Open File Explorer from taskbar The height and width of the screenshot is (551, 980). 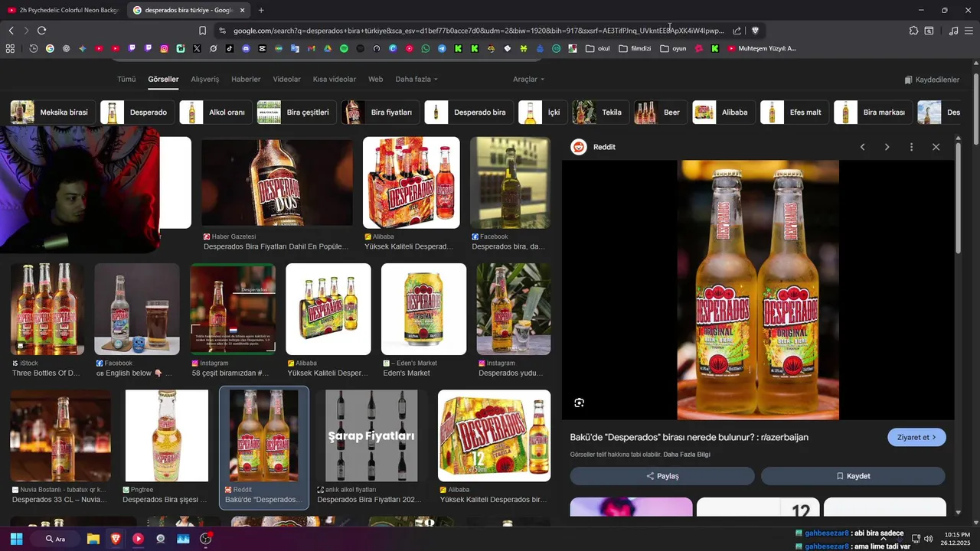pyautogui.click(x=93, y=539)
